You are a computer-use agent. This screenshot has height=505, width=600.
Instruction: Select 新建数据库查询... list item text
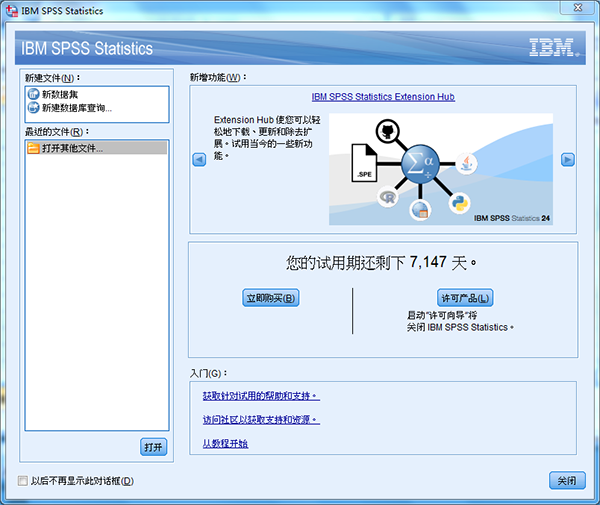tap(77, 108)
